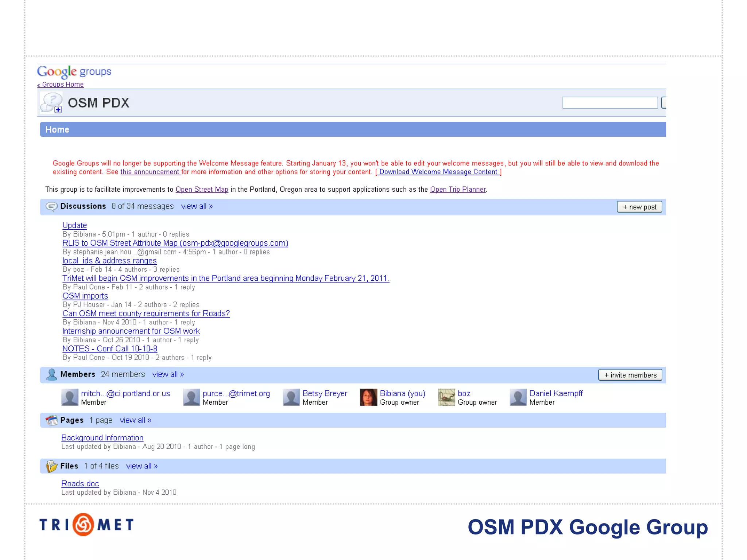Click 'By boz - Feb 14' details line

[121, 270]
